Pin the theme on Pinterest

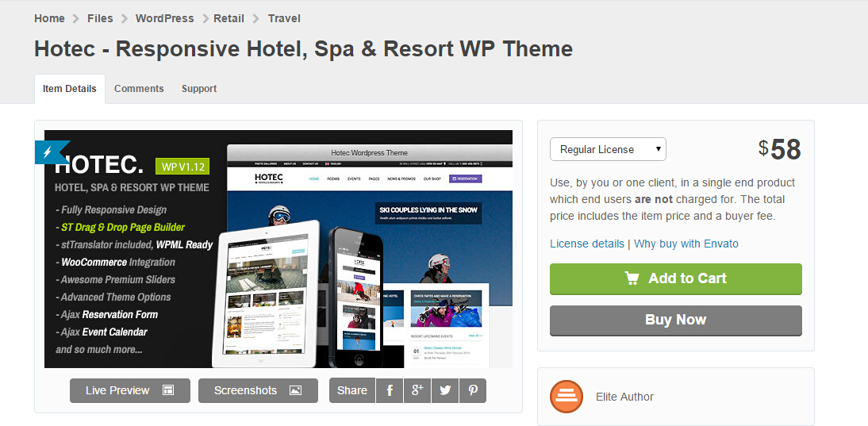(x=473, y=390)
